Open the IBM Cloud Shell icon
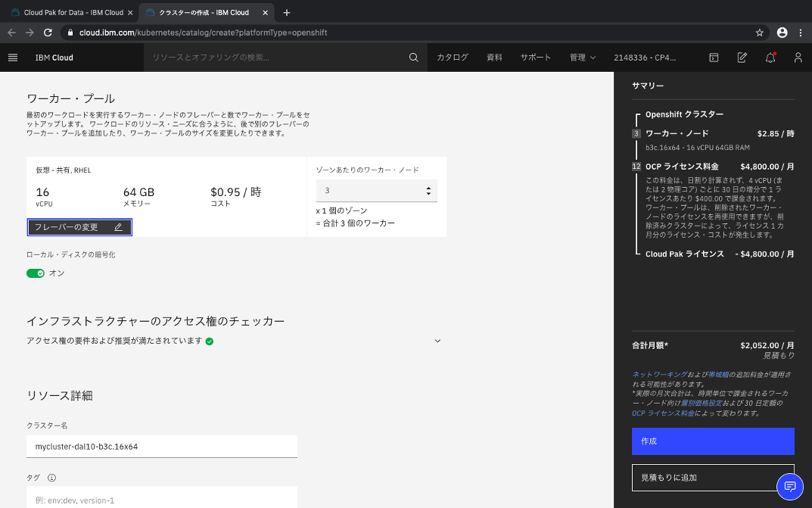812x508 pixels. click(x=714, y=58)
